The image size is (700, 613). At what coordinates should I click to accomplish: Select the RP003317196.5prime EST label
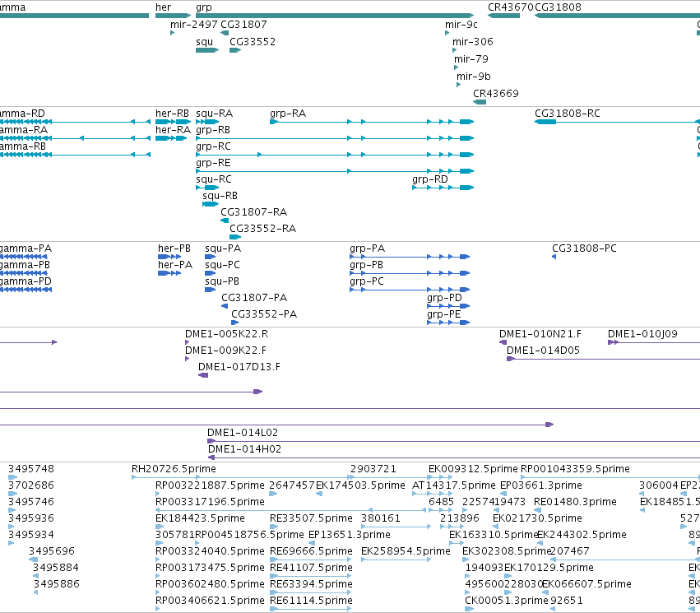pyautogui.click(x=210, y=502)
